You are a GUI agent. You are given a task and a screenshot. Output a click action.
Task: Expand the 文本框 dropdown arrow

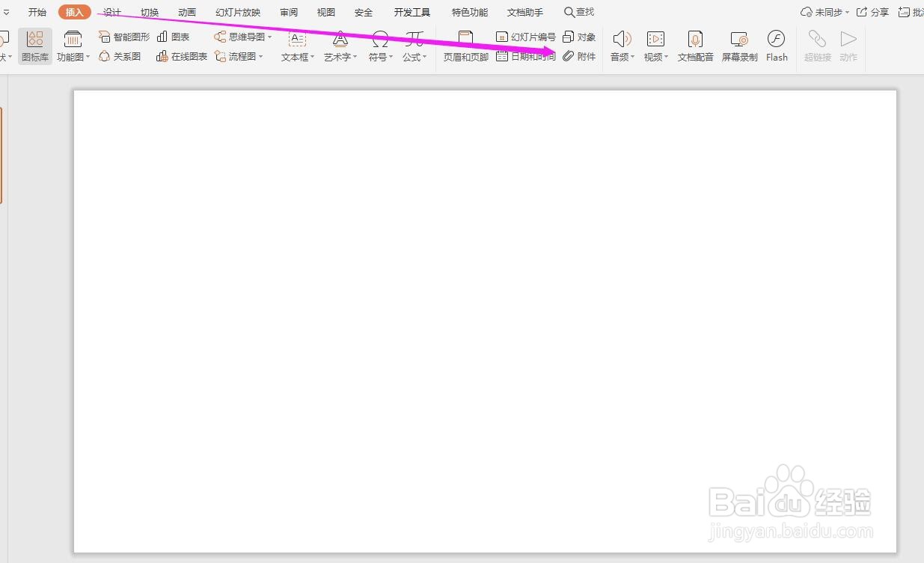pos(312,57)
